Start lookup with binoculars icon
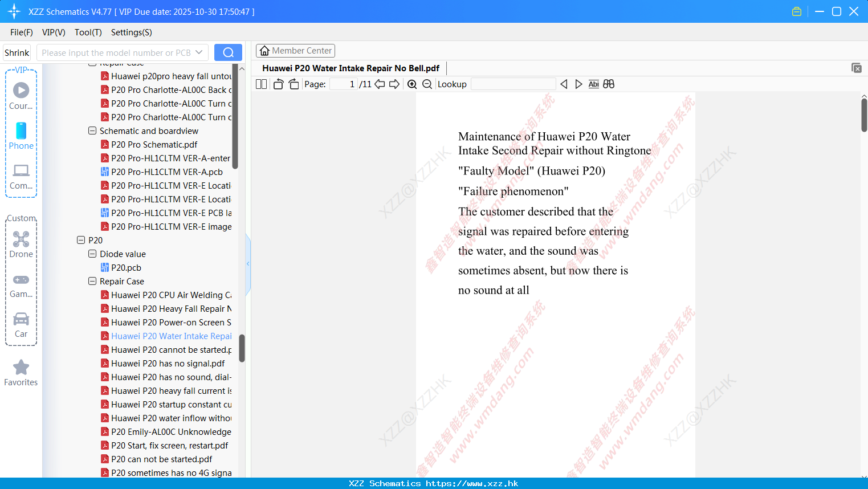 pos(609,84)
